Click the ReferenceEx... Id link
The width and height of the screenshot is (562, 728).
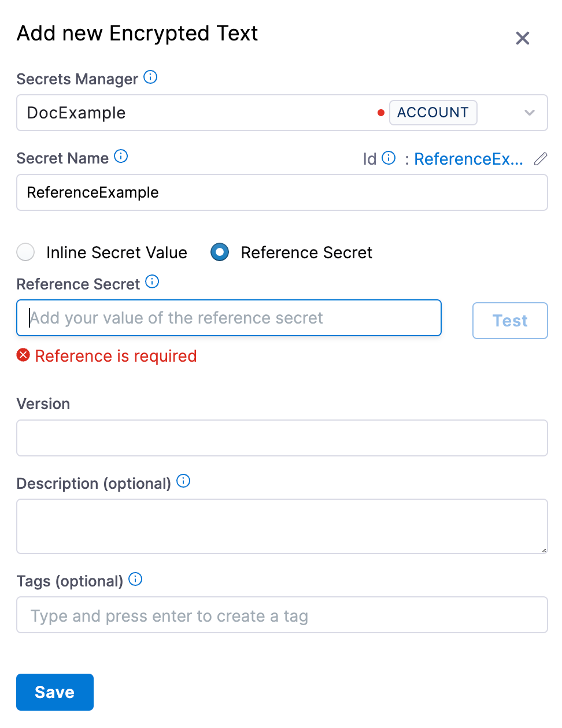coord(468,159)
